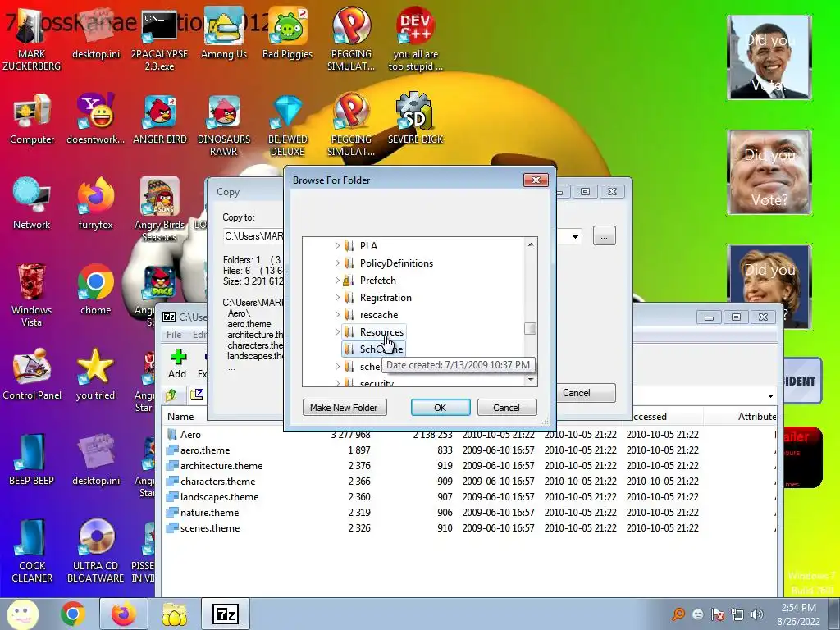Select the ULTRA CD BLOATWARE disc icon

click(96, 550)
